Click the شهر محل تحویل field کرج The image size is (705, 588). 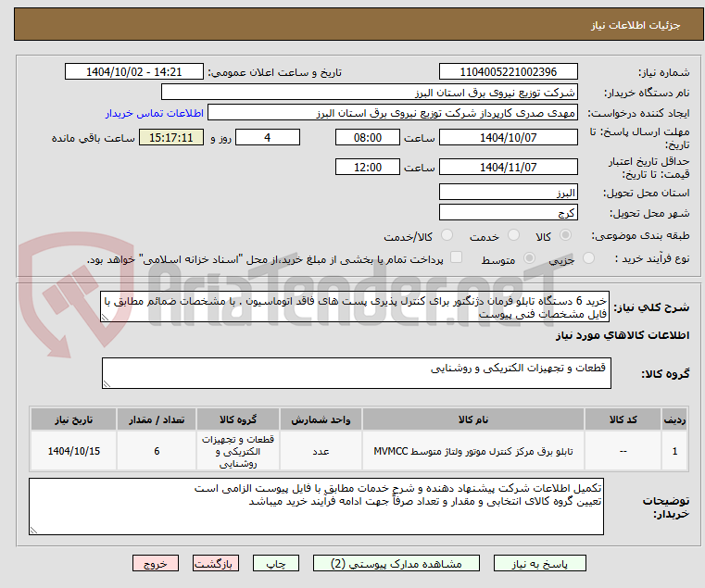(x=508, y=212)
